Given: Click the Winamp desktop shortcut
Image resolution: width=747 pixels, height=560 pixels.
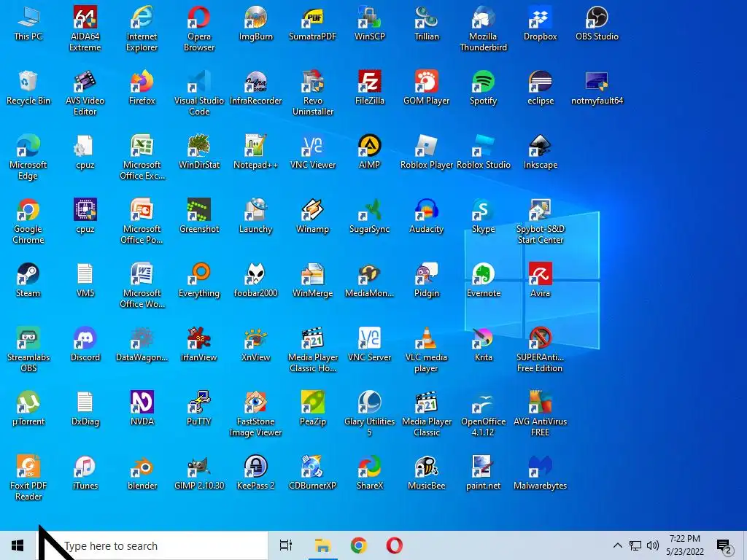Looking at the screenshot, I should click(x=312, y=217).
